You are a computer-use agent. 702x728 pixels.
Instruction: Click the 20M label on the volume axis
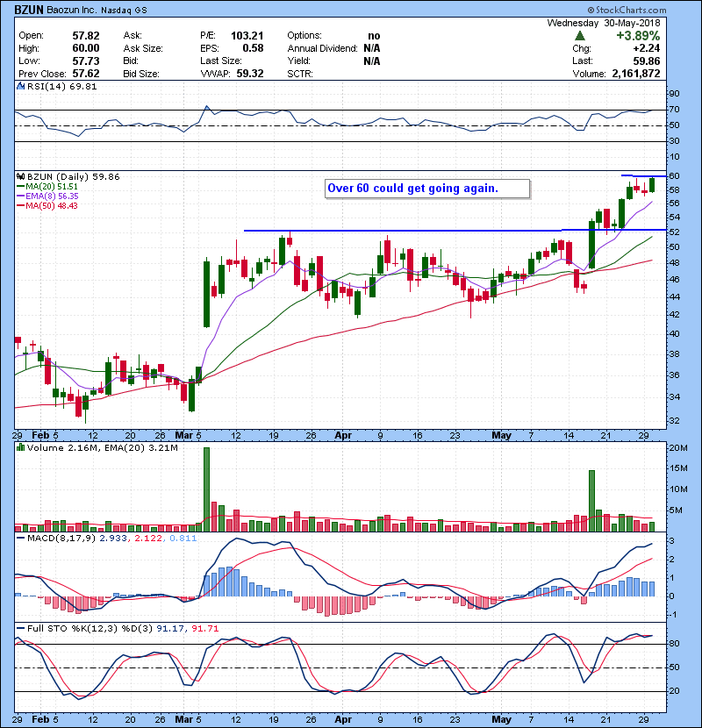click(677, 448)
